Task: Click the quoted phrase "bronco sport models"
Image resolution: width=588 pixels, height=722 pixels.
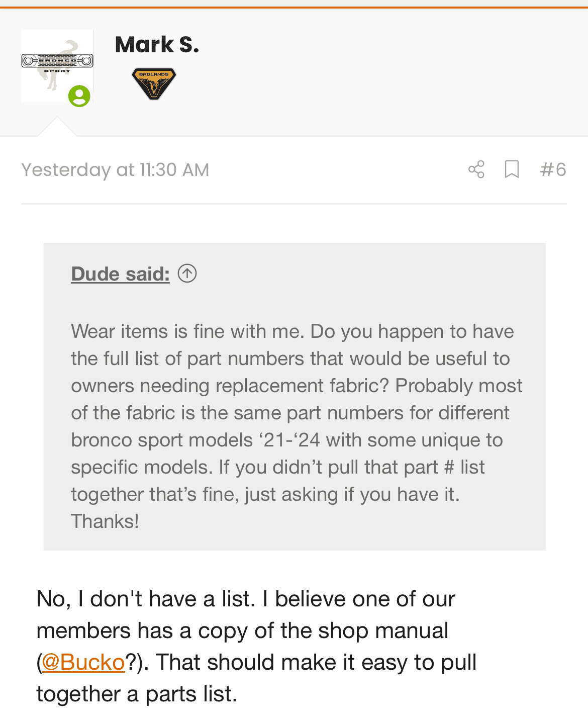Action: 162,440
